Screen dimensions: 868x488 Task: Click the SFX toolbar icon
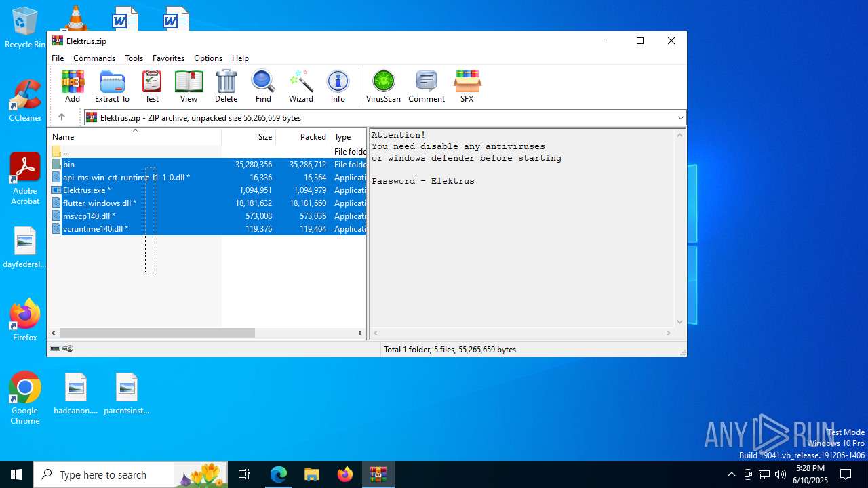pyautogui.click(x=467, y=86)
